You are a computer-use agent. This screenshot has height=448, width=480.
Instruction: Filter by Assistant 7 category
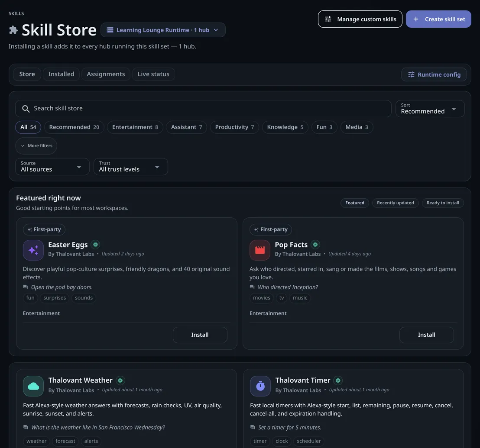coord(186,127)
